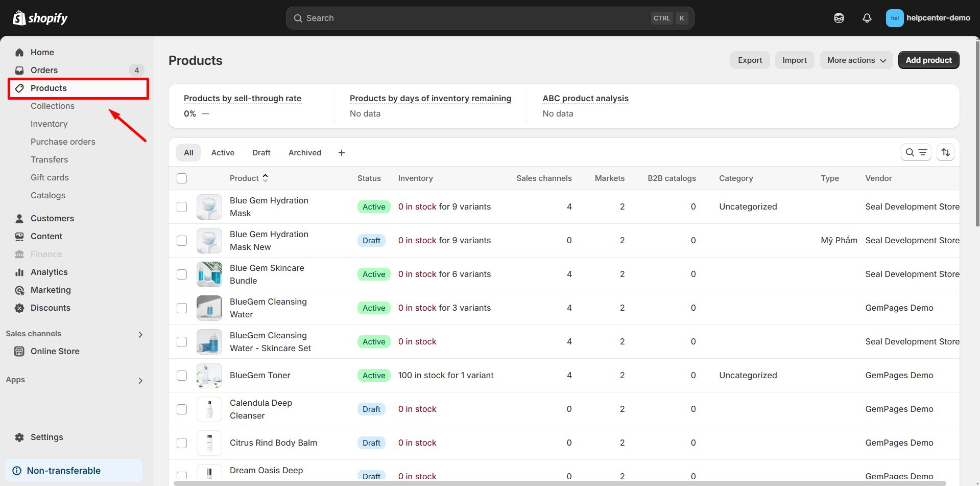Viewport: 980px width, 486px height.
Task: Open the sort products icon
Action: pyautogui.click(x=945, y=152)
